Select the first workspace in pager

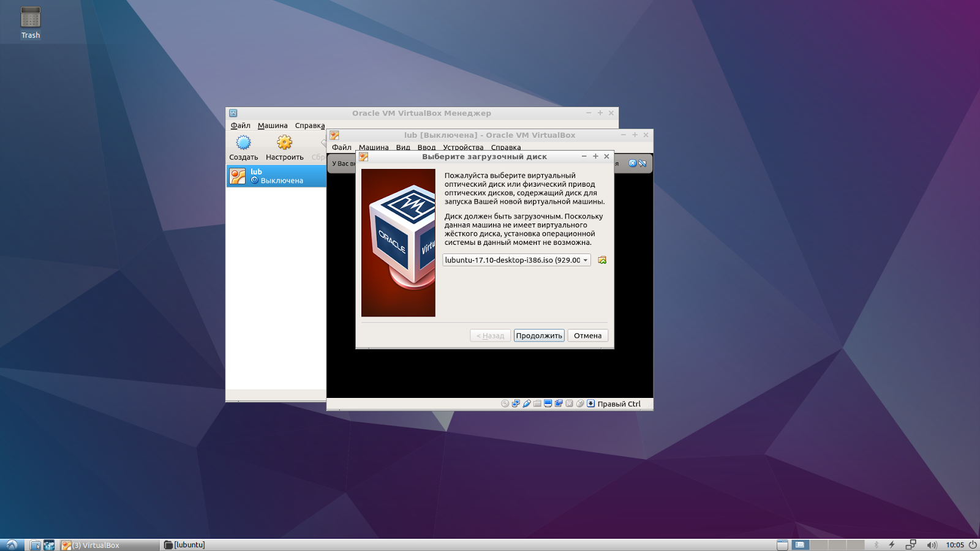coord(800,545)
